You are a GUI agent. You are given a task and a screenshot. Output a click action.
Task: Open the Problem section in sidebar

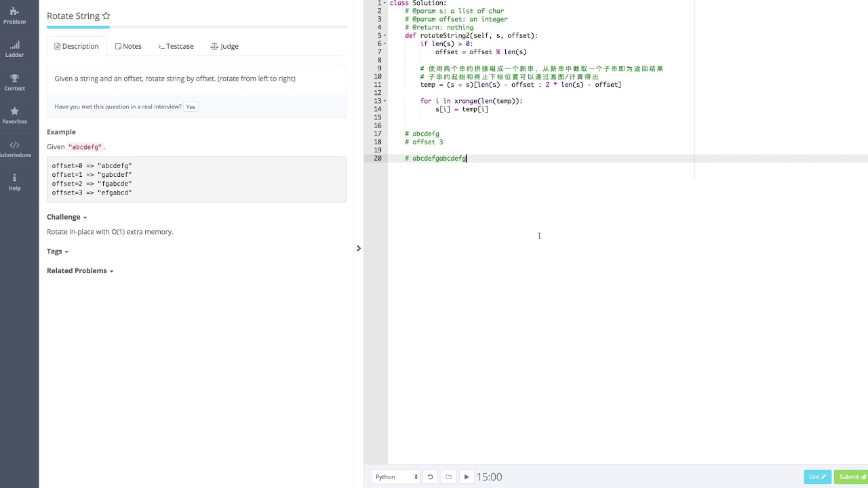click(14, 16)
